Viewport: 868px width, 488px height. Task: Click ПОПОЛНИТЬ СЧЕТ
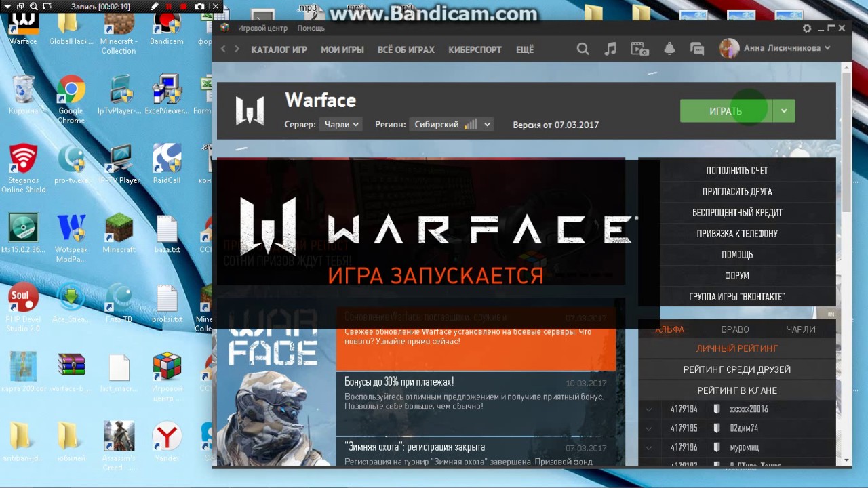[x=737, y=171]
